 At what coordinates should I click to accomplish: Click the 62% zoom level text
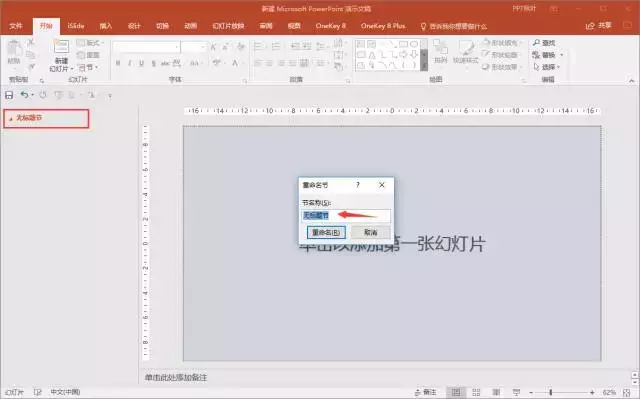(609, 392)
